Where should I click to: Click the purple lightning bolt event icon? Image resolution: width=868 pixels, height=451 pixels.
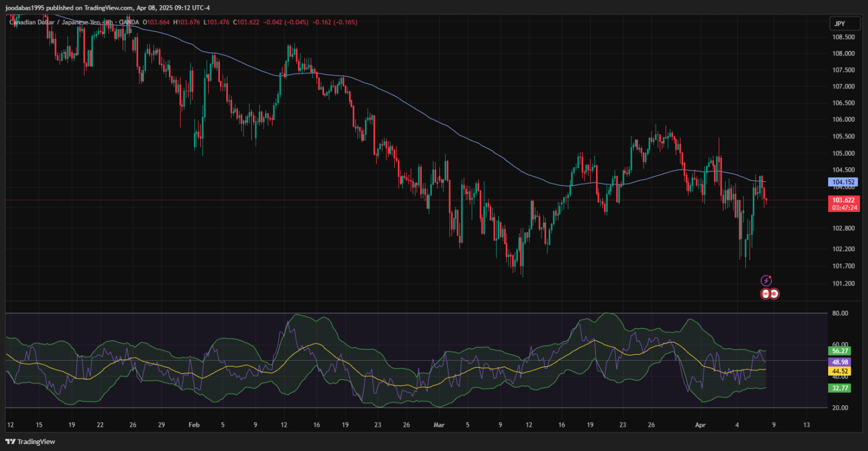[x=766, y=281]
